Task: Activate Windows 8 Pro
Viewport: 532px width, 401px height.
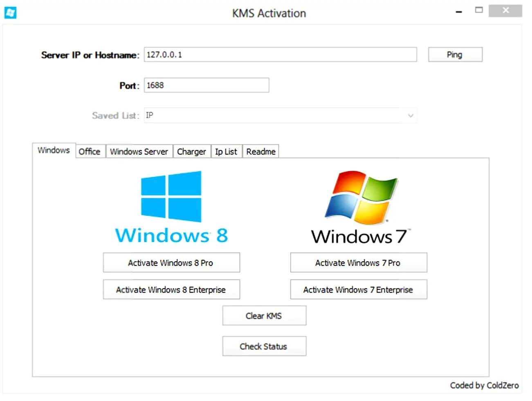Action: pos(171,263)
